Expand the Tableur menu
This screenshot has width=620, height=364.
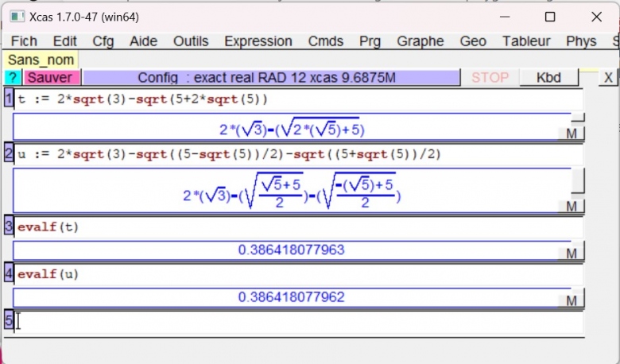(526, 41)
